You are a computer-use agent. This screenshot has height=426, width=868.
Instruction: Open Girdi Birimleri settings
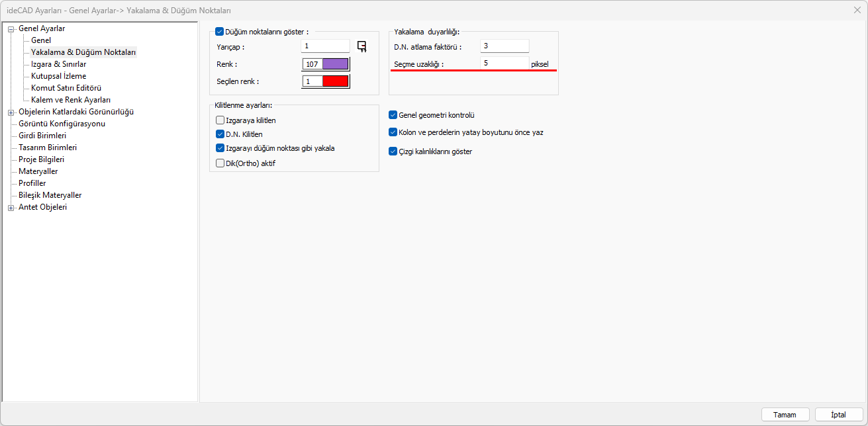pos(42,136)
